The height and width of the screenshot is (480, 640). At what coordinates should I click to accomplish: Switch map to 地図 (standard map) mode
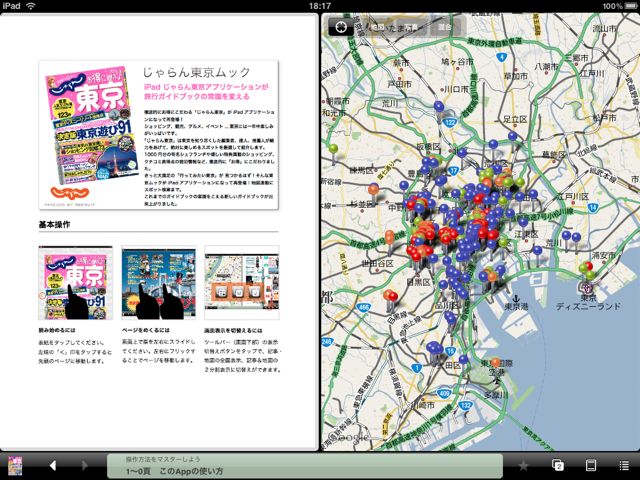[378, 27]
